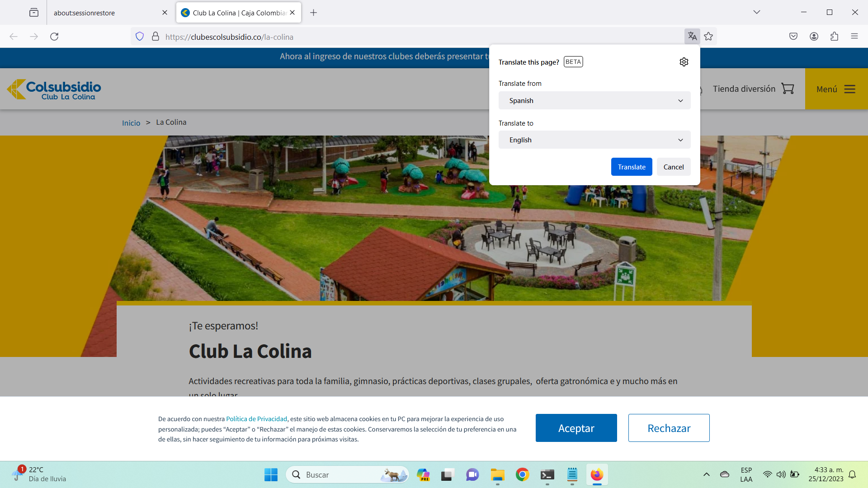The image size is (868, 488).
Task: Open Google Chrome from the taskbar
Action: click(522, 475)
